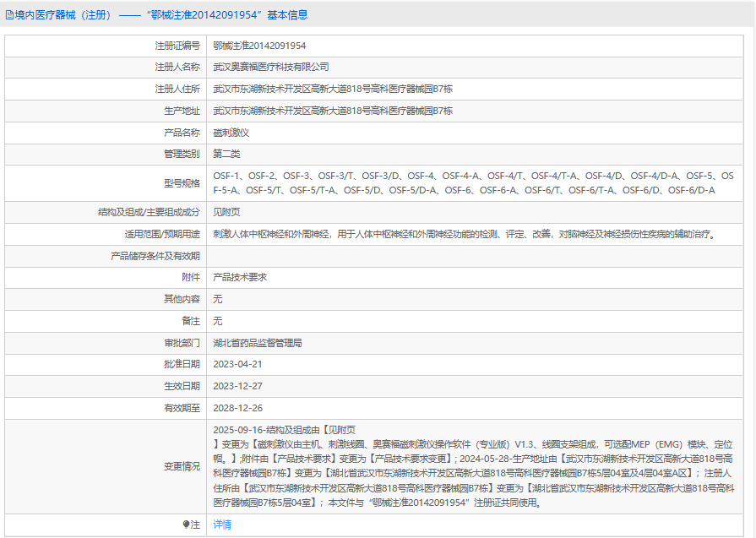Click approval date 2023-04-21

tap(237, 365)
